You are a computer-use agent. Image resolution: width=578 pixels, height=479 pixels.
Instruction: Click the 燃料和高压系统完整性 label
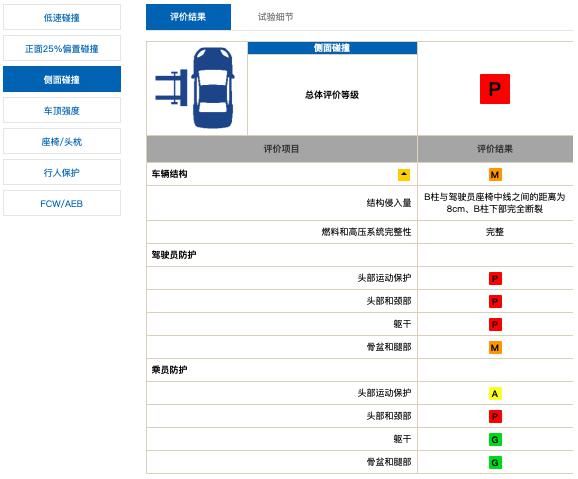tap(366, 232)
